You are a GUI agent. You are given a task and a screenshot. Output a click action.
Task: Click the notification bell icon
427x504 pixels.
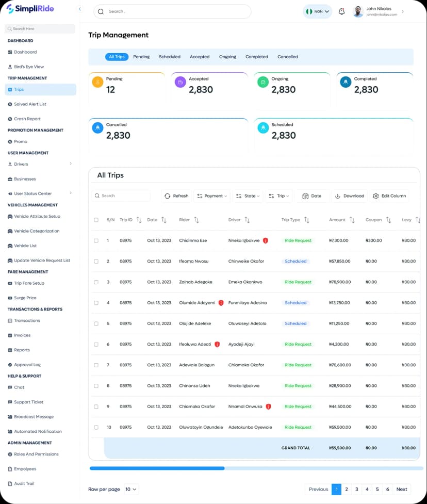click(x=341, y=11)
